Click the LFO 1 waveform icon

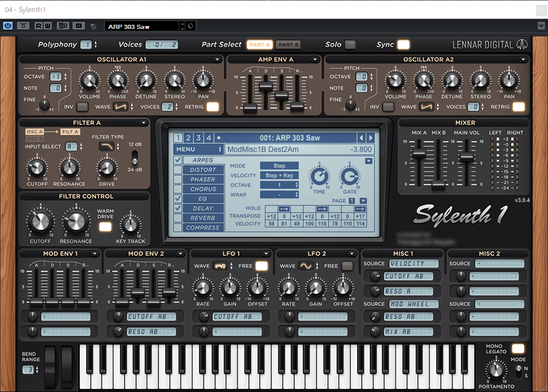tap(220, 266)
